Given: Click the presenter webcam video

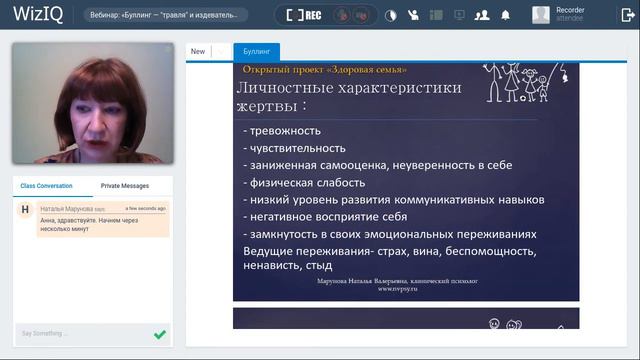Looking at the screenshot, I should (x=93, y=103).
